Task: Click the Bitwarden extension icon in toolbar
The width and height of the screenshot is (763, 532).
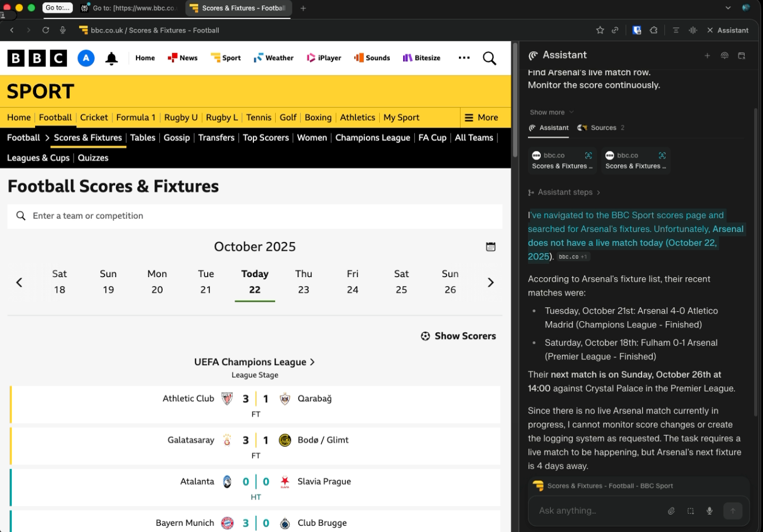Action: pos(637,30)
